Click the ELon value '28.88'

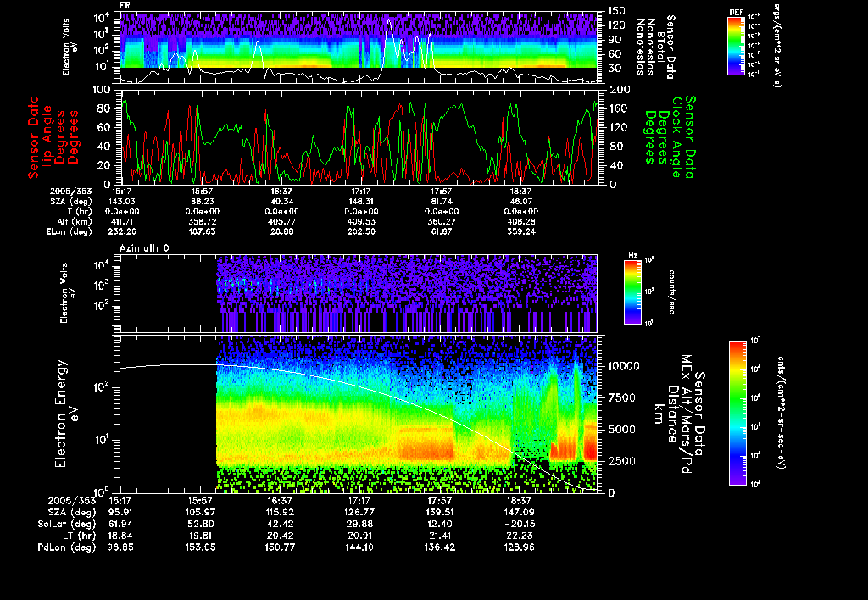(281, 232)
